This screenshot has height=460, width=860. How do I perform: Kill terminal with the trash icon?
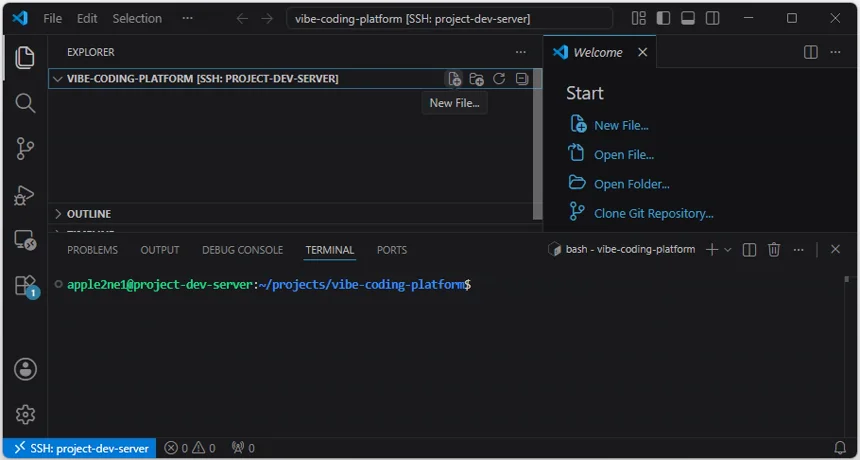pos(774,250)
